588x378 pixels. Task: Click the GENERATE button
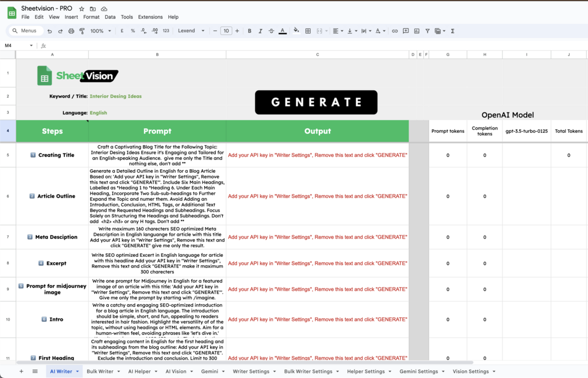316,102
